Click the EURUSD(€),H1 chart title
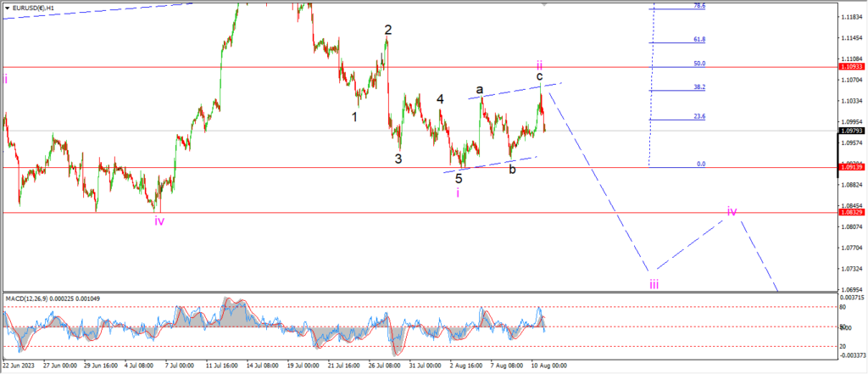This screenshot has width=868, height=374. pos(31,8)
